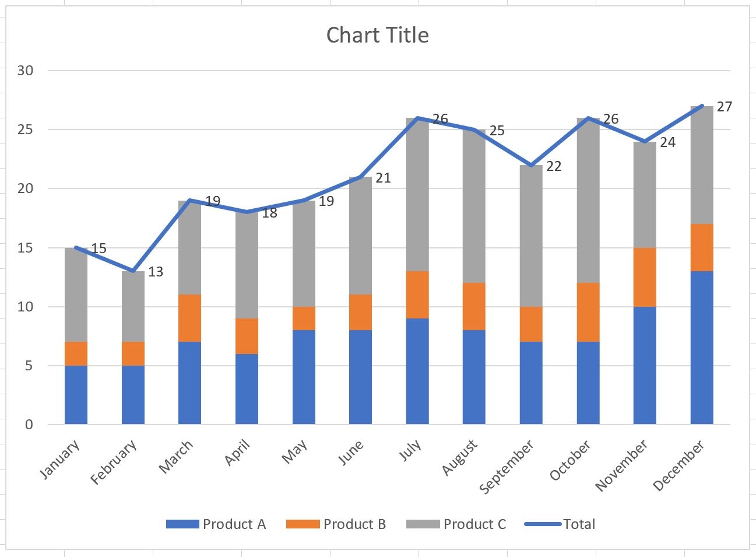
Task: Click the Product A legend color swatch
Action: tap(182, 524)
